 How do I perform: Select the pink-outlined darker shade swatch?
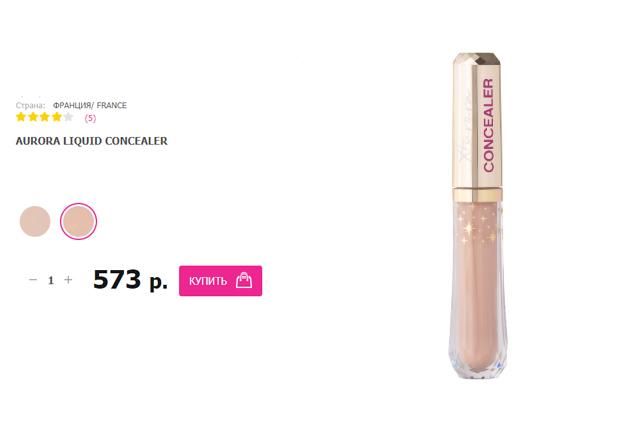[x=78, y=221]
